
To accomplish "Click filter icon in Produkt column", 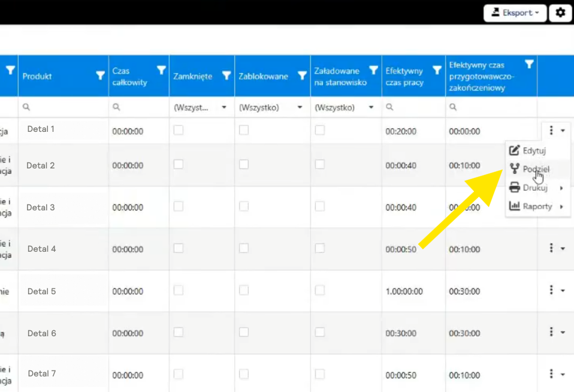I will pos(100,76).
